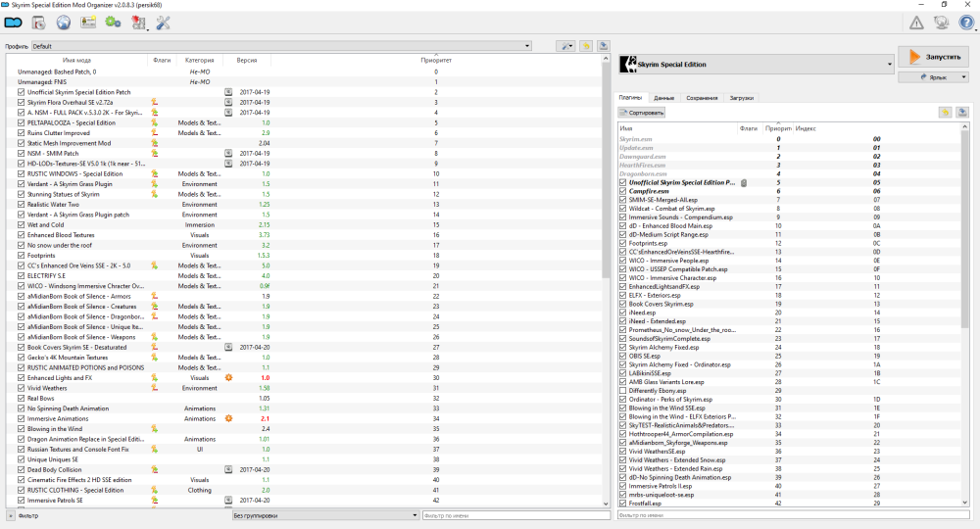
Task: Sort plugins by Имя column header
Action: (678, 128)
